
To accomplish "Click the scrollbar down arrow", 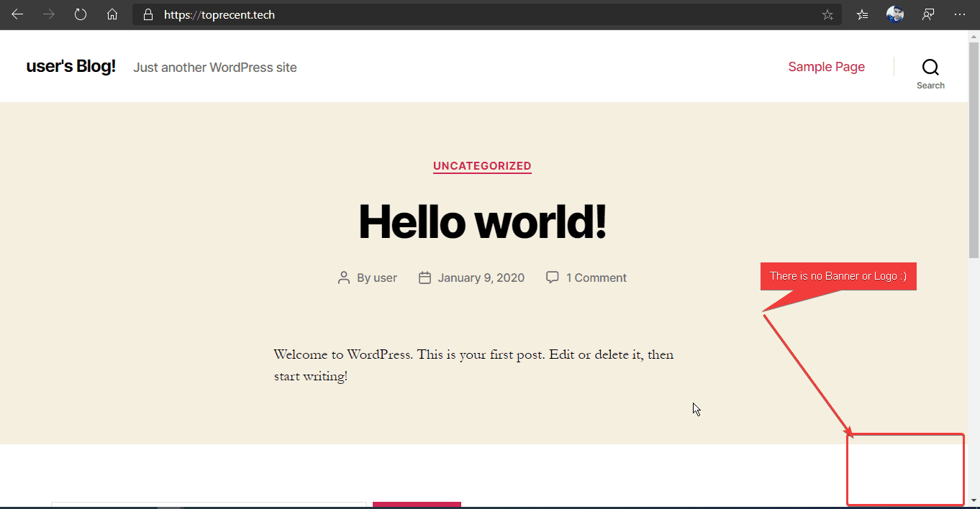I will [x=974, y=500].
